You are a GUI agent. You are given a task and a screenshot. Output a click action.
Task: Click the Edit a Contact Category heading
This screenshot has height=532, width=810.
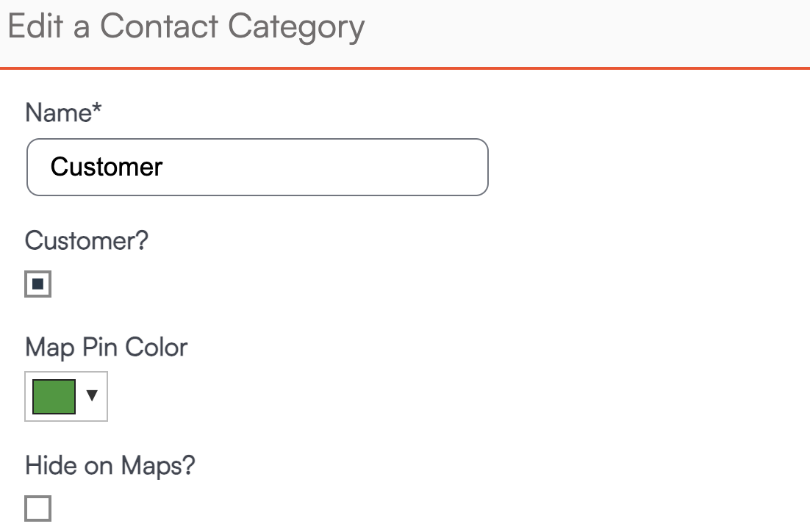pyautogui.click(x=186, y=28)
